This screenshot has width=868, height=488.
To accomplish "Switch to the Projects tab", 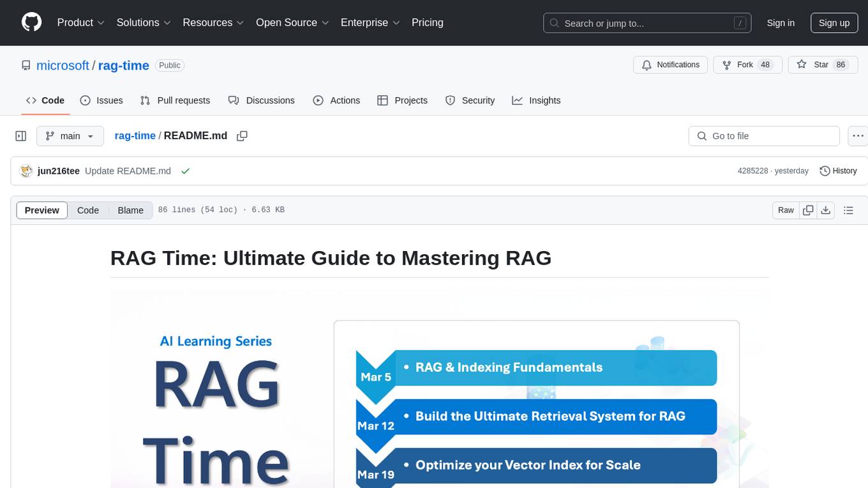I will 403,100.
